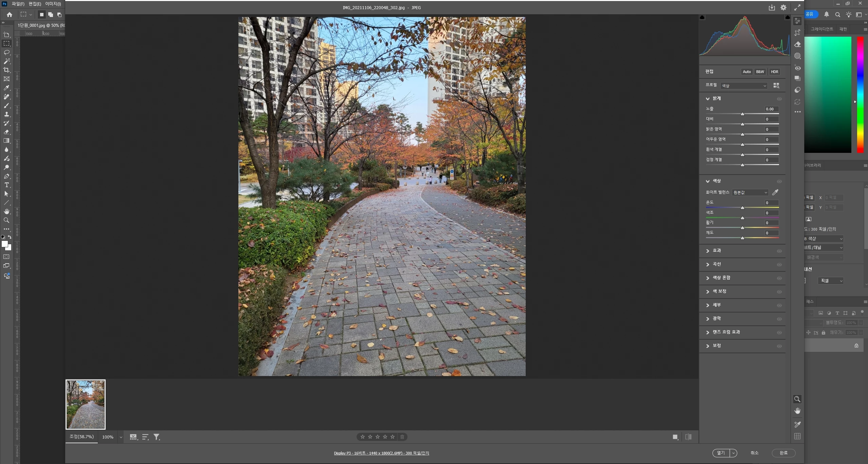Toggle visibility eye of 밝게 section
Viewport: 868px width, 464px height.
click(x=779, y=99)
